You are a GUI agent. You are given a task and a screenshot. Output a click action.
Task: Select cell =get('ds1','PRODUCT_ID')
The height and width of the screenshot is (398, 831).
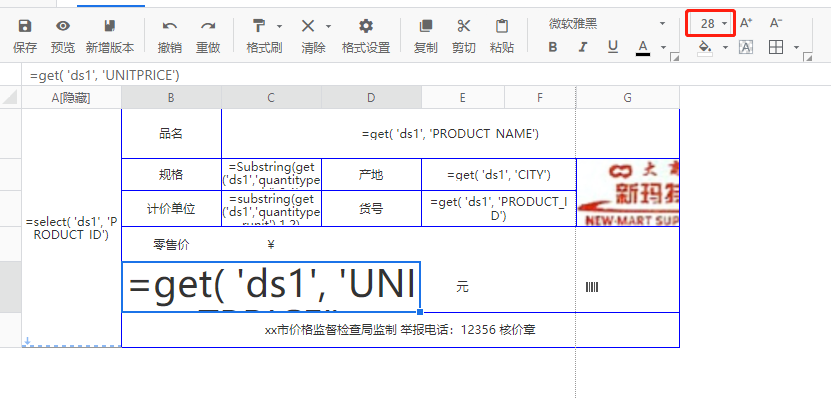coord(499,209)
